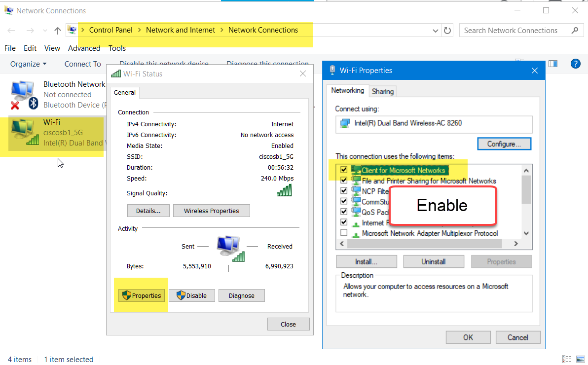Toggle Client for Microsoft Networks checkbox

click(x=343, y=170)
